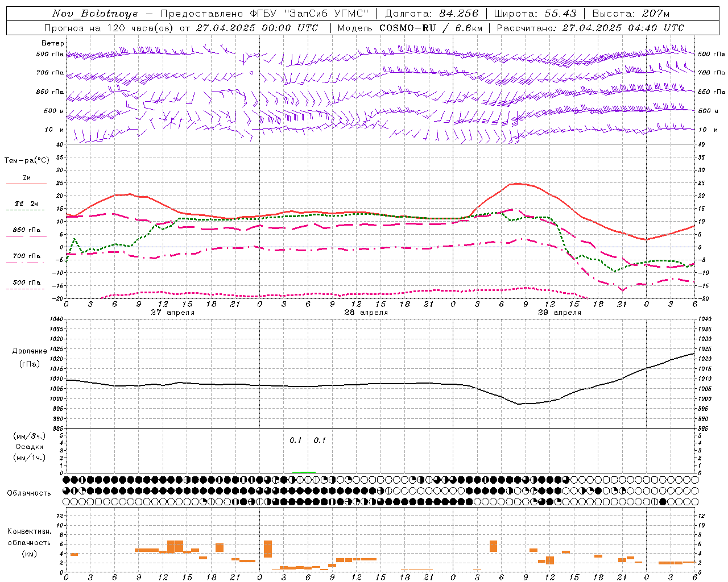
Task: Click the '(гПа)' unit label under Давление
Action: point(30,364)
